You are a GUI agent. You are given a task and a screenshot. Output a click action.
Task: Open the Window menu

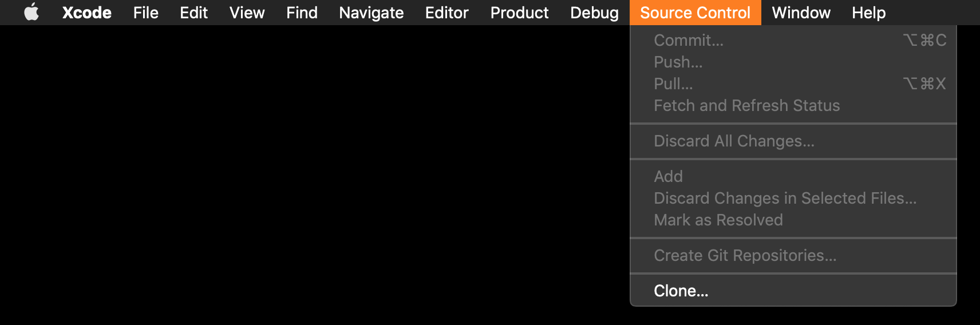pyautogui.click(x=801, y=13)
